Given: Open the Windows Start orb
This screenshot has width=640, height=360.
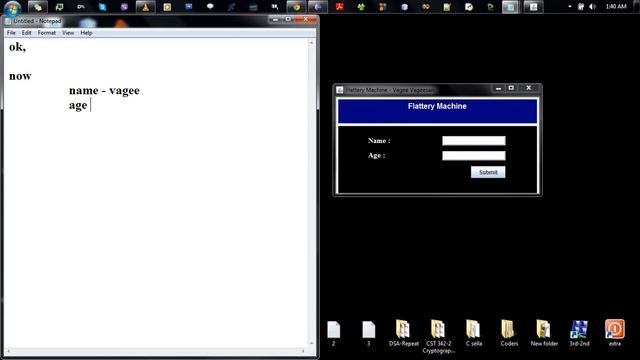Looking at the screenshot, I should pyautogui.click(x=12, y=7).
